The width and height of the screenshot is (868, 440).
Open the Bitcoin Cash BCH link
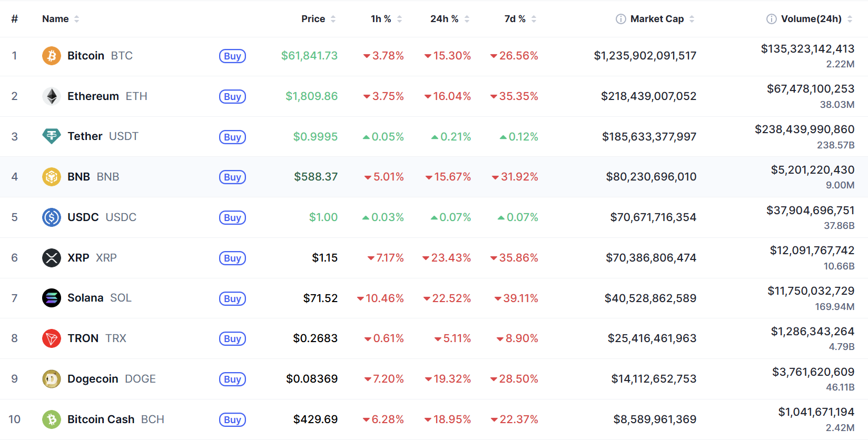point(115,419)
